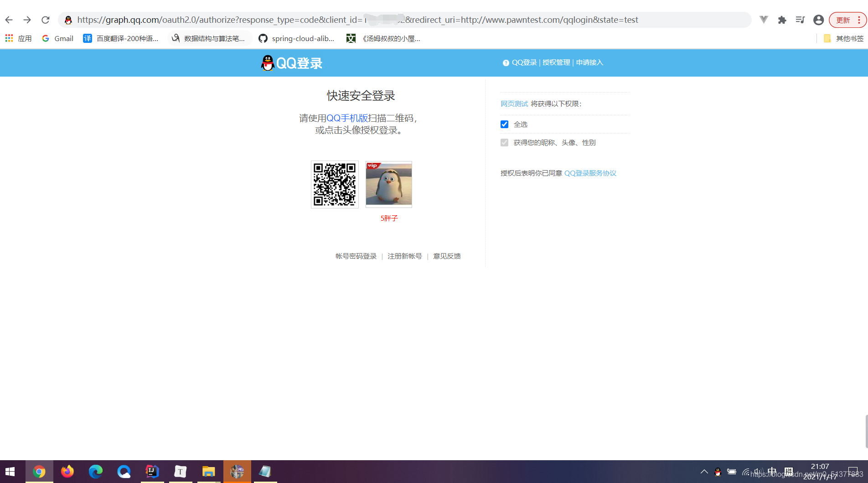Click the QQ tray icon
The image size is (868, 483).
718,472
